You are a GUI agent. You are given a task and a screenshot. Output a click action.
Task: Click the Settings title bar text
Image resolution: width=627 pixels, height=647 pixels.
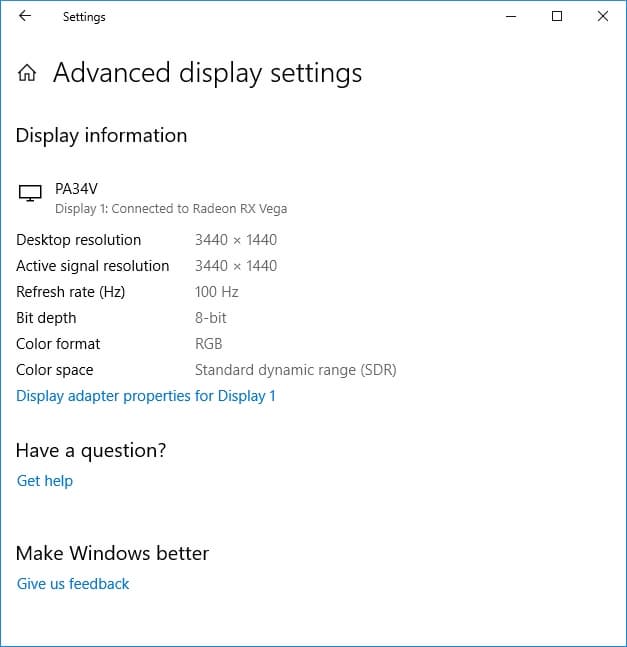(x=84, y=17)
